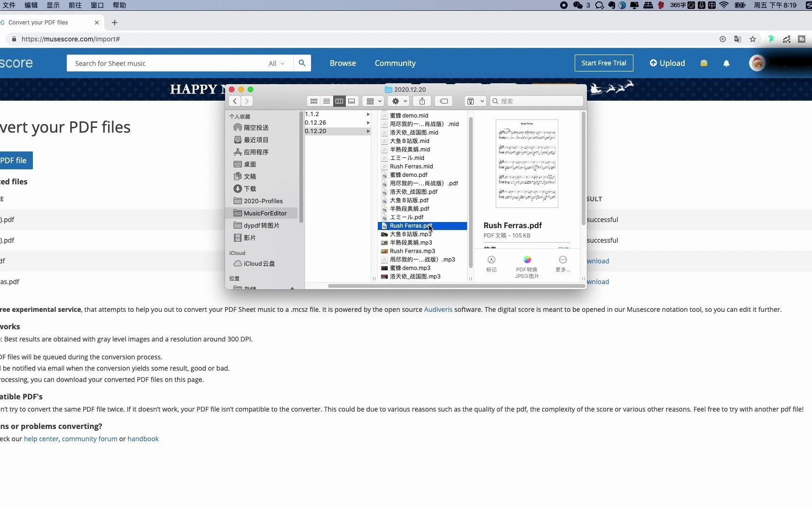This screenshot has height=508, width=812.
Task: Select 最近项目 in sidebar
Action: pyautogui.click(x=256, y=140)
